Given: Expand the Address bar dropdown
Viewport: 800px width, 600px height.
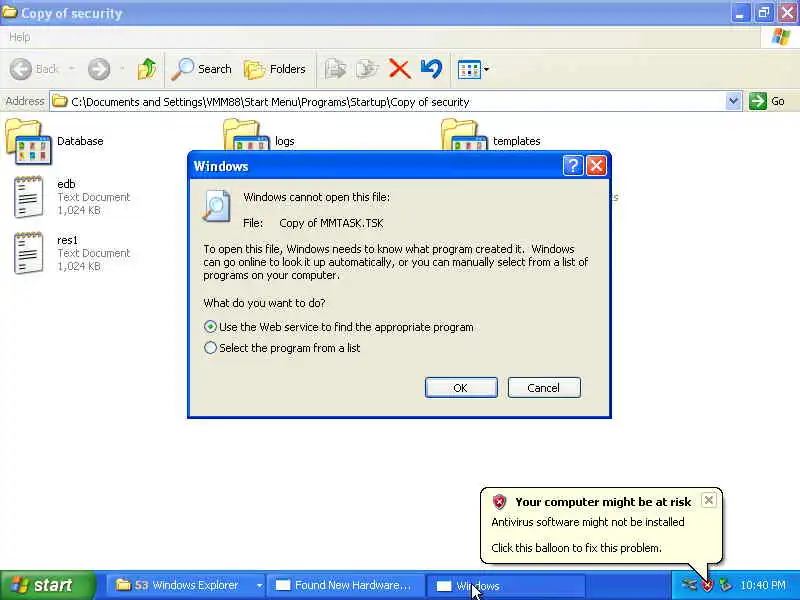Looking at the screenshot, I should [x=733, y=101].
